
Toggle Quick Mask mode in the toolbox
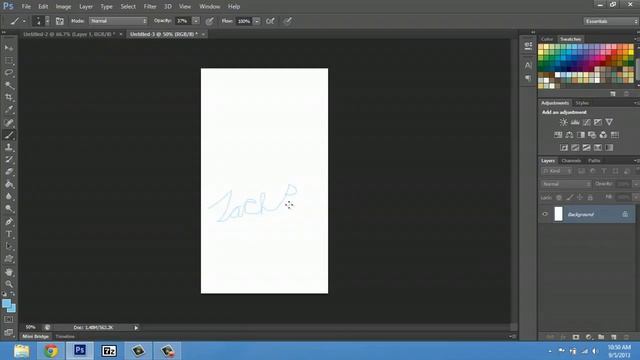pyautogui.click(x=9, y=320)
